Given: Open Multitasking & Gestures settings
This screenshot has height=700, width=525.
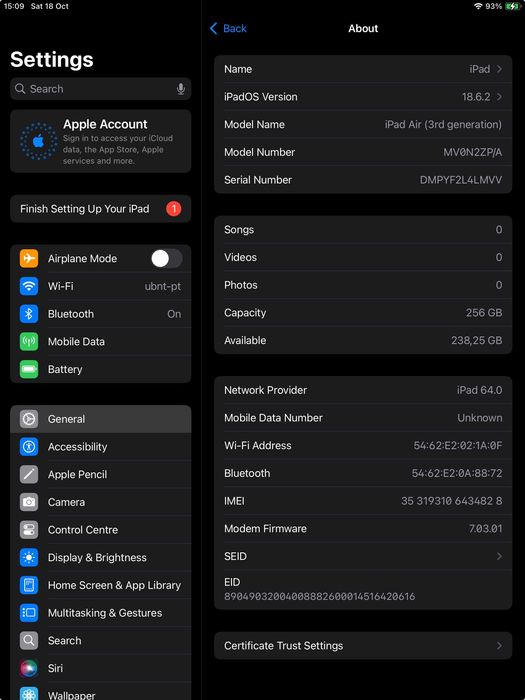Looking at the screenshot, I should [101, 613].
